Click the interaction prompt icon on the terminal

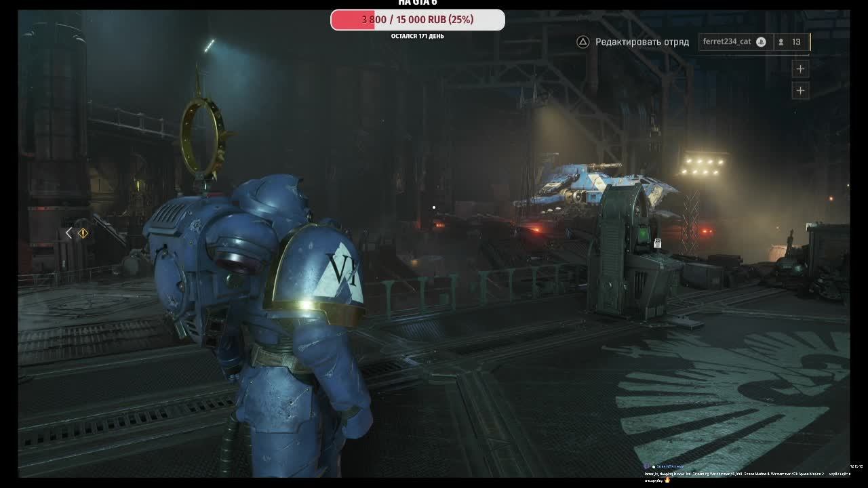(656, 243)
